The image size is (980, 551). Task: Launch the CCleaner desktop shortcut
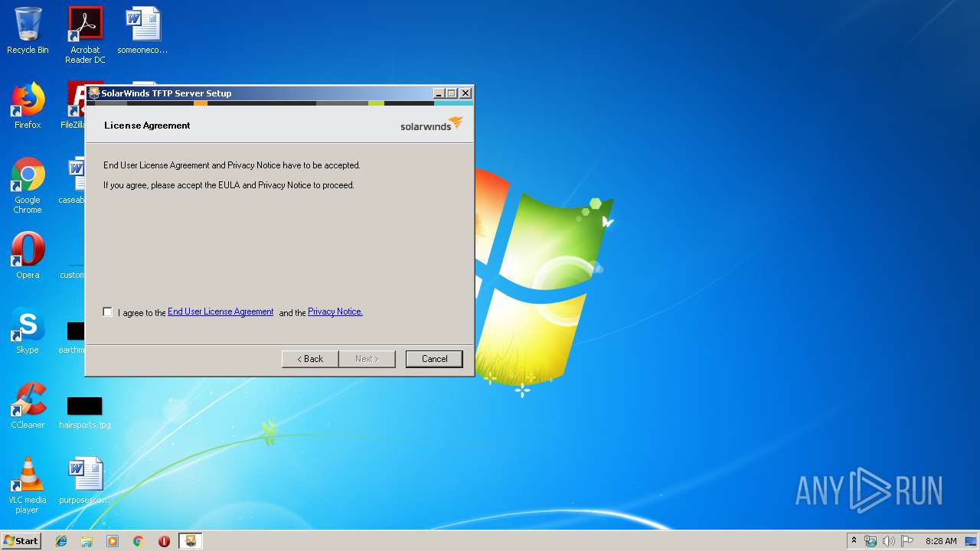click(28, 406)
